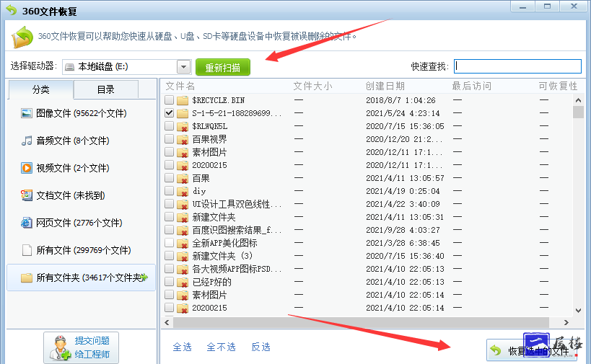Click the 360 file recovery title icon
The image size is (591, 364).
pos(12,10)
